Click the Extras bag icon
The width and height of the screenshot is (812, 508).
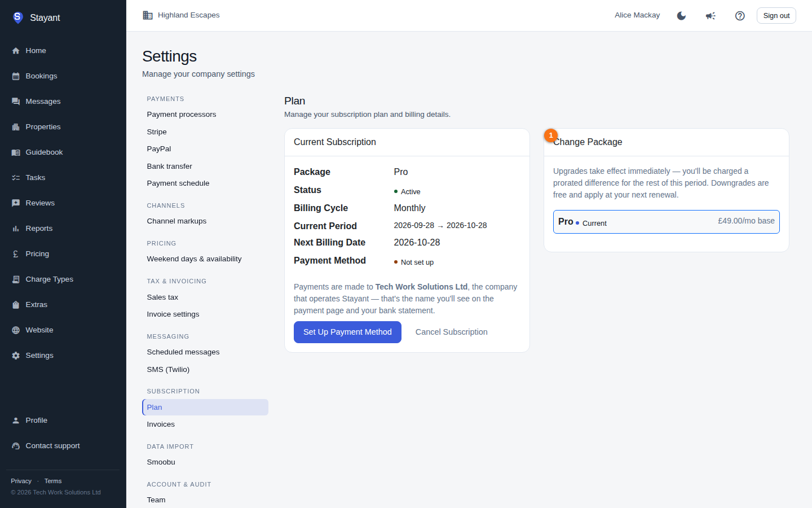(16, 305)
